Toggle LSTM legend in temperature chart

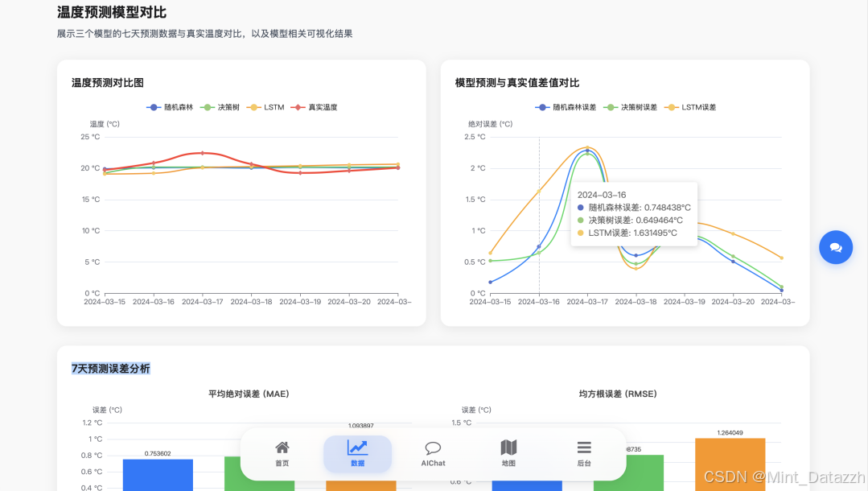click(265, 107)
